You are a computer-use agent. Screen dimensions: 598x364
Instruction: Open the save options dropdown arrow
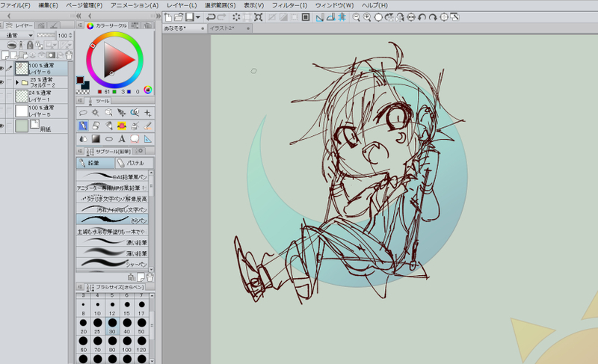click(x=198, y=17)
